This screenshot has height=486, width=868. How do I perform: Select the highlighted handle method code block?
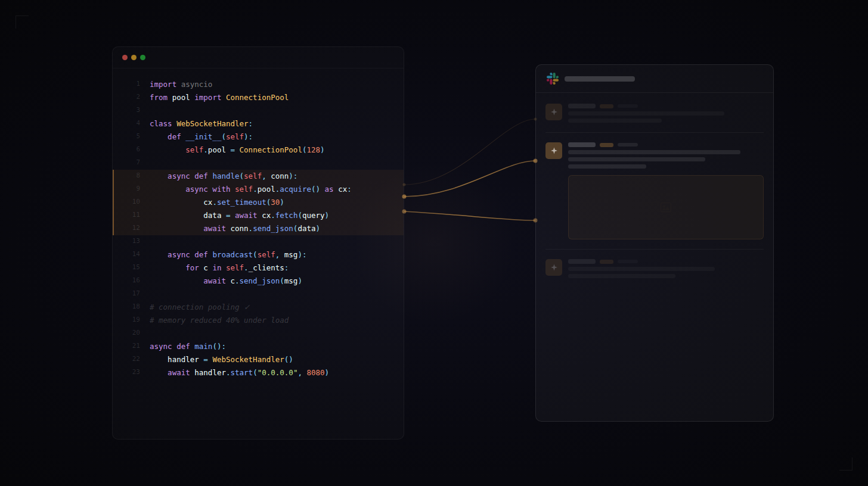[256, 202]
